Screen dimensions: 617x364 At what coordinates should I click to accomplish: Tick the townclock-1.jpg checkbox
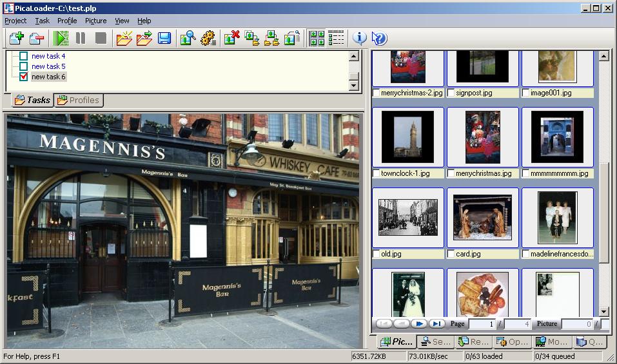pos(376,173)
